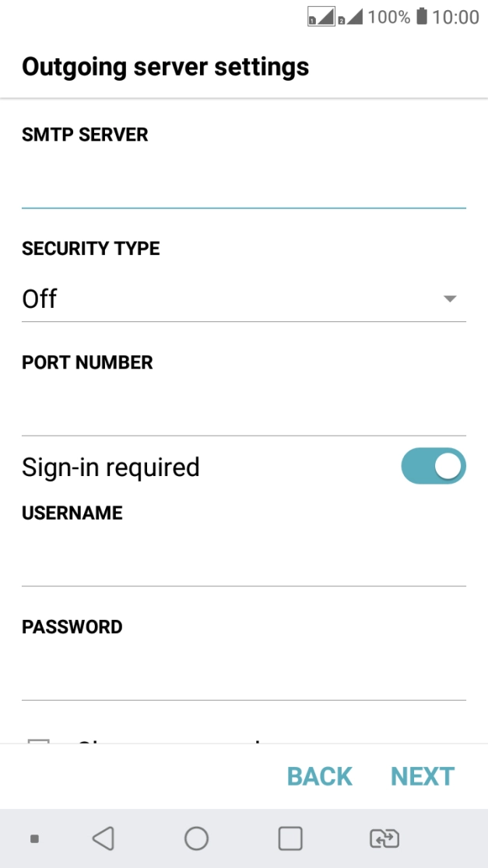Open the Security type dropdown
Image resolution: width=488 pixels, height=868 pixels.
coord(244,299)
